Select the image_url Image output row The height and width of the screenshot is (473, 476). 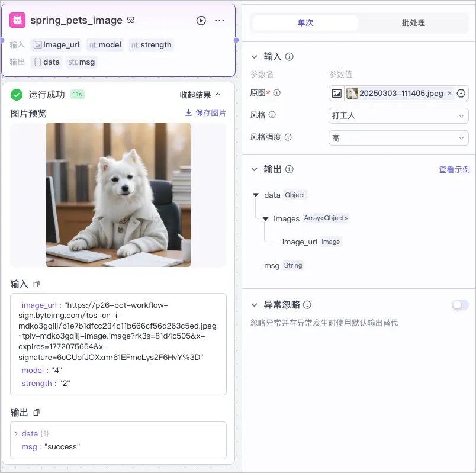[311, 242]
